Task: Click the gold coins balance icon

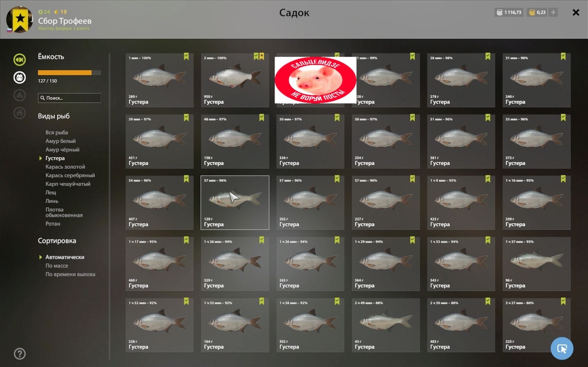Action: point(532,12)
